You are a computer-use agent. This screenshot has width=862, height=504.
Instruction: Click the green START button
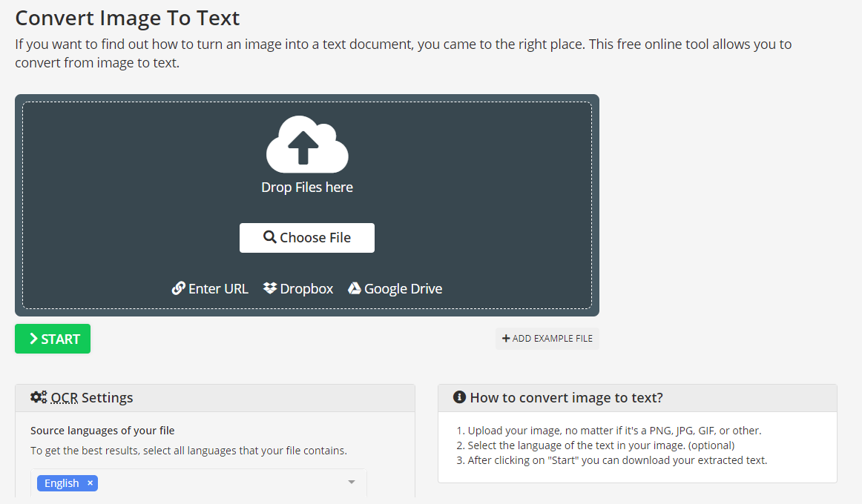(53, 339)
